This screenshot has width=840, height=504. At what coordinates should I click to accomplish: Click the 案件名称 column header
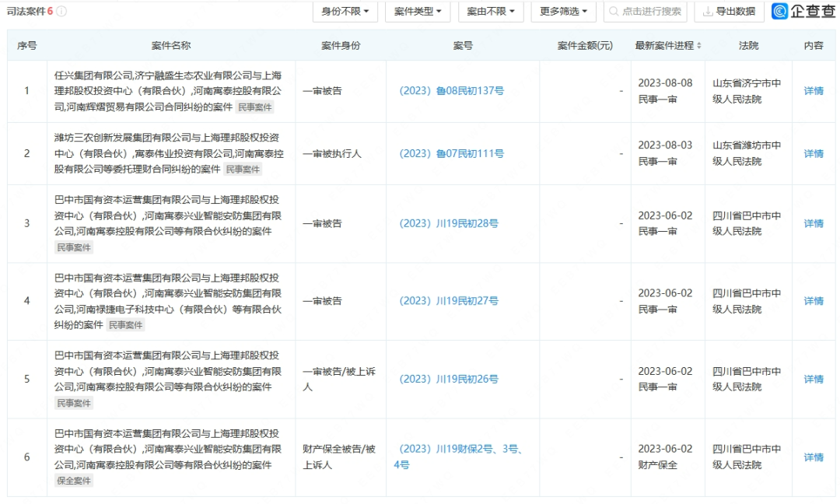tap(171, 46)
